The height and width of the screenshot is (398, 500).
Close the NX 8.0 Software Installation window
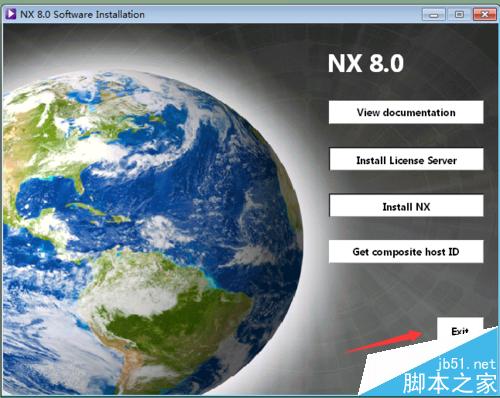485,14
